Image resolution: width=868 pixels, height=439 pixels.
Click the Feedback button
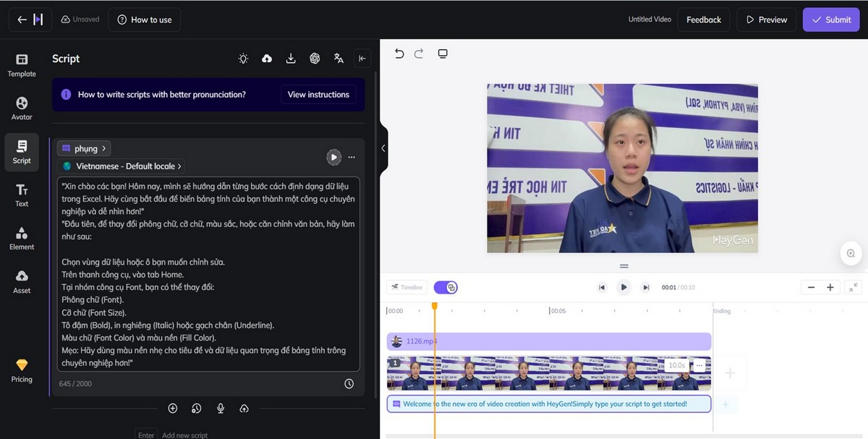704,20
